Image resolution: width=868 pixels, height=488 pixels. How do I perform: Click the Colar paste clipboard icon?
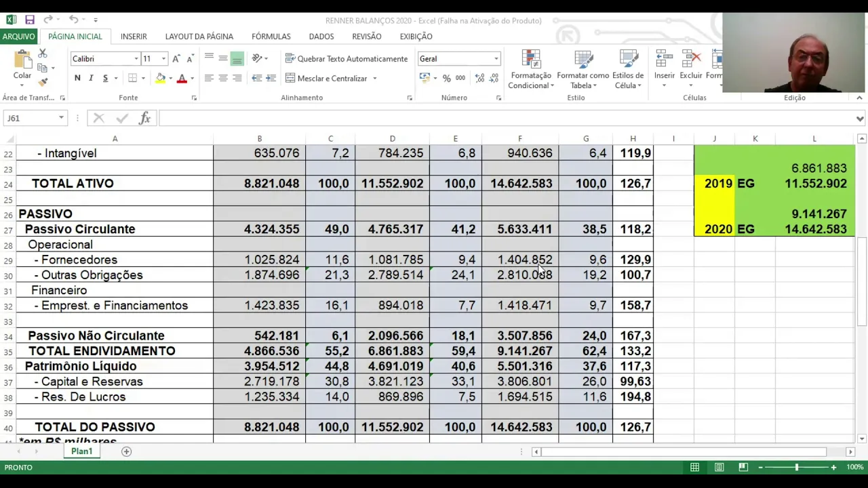click(22, 60)
